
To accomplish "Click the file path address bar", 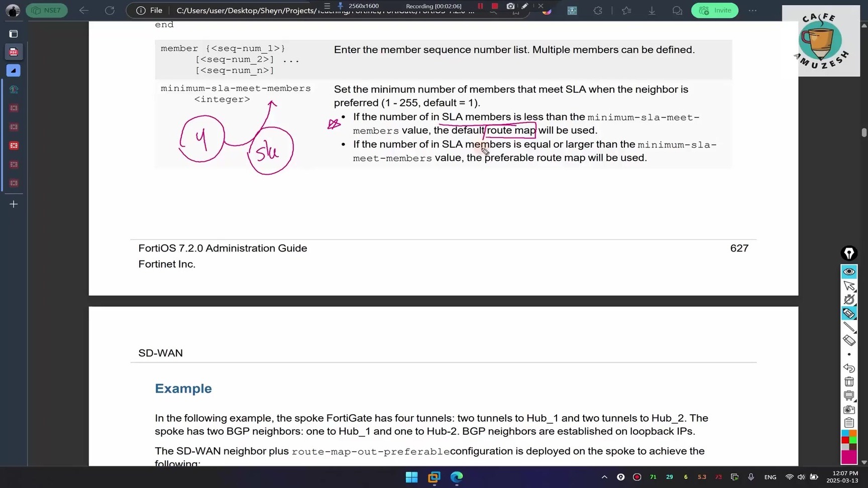I will pyautogui.click(x=327, y=11).
